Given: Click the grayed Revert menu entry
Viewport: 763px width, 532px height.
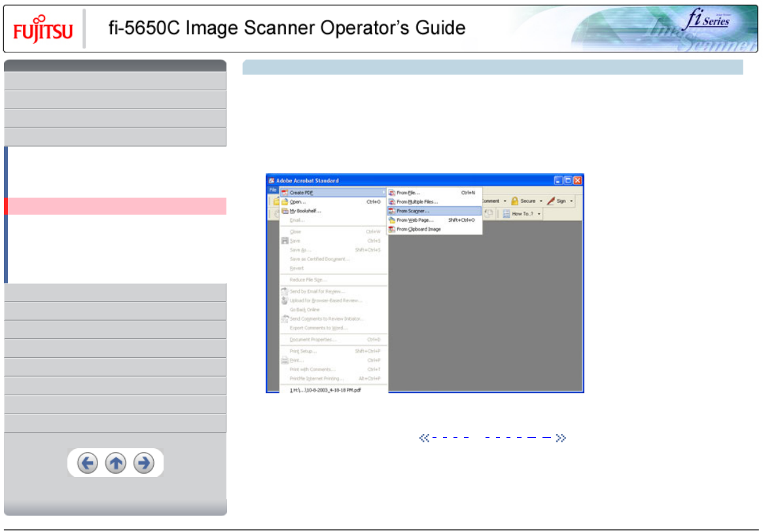Looking at the screenshot, I should coord(333,268).
